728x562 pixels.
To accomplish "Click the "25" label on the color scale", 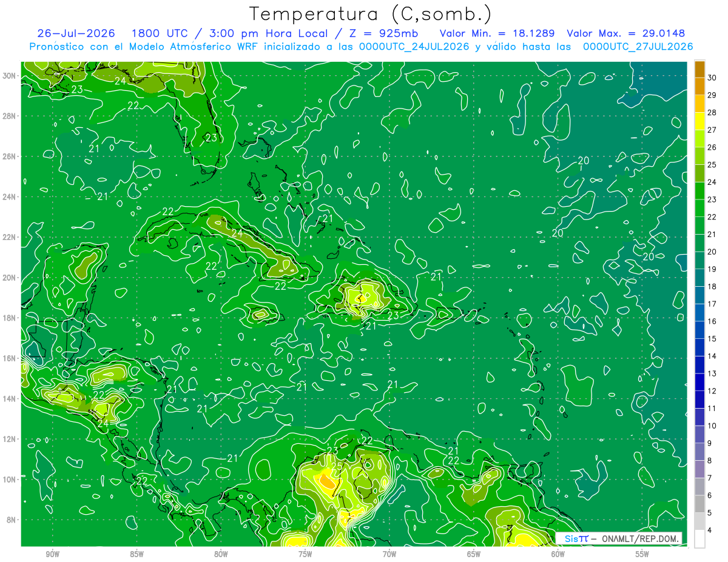I will tap(712, 165).
